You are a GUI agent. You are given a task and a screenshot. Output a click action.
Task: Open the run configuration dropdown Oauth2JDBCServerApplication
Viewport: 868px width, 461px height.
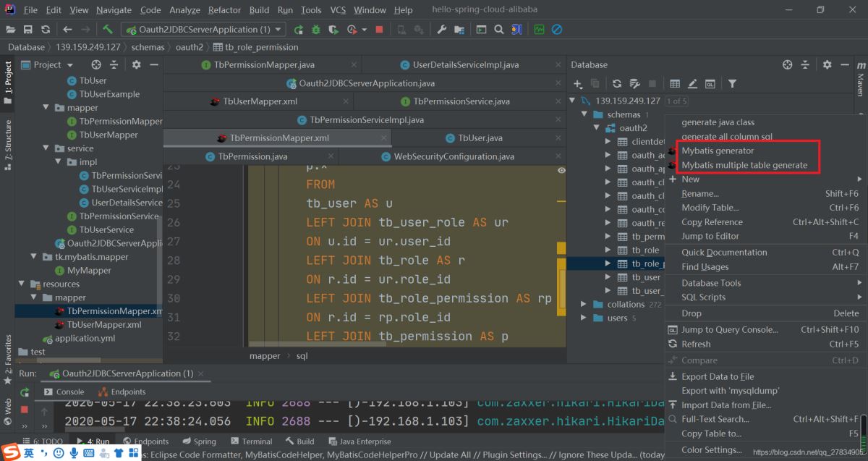point(201,30)
